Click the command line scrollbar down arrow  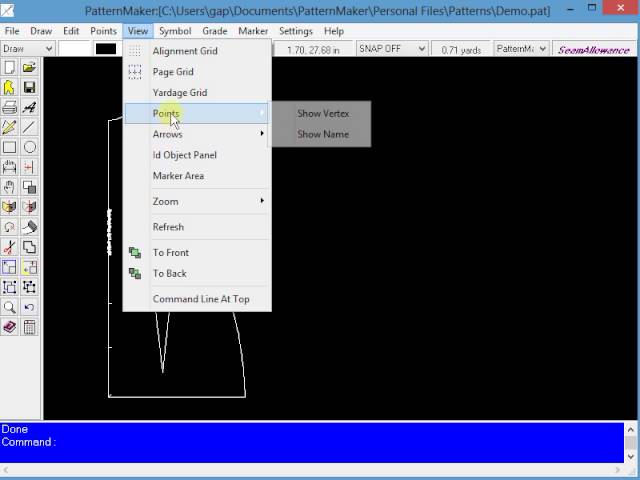coord(631,456)
